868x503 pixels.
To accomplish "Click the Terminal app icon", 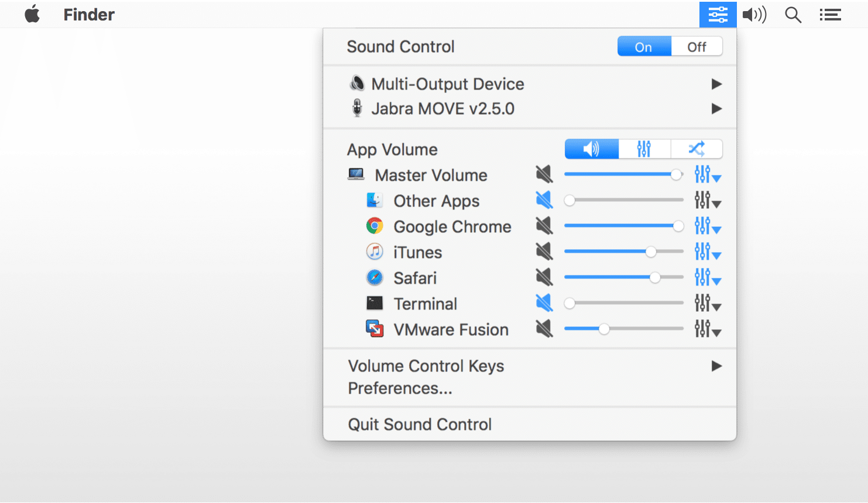I will [x=375, y=303].
